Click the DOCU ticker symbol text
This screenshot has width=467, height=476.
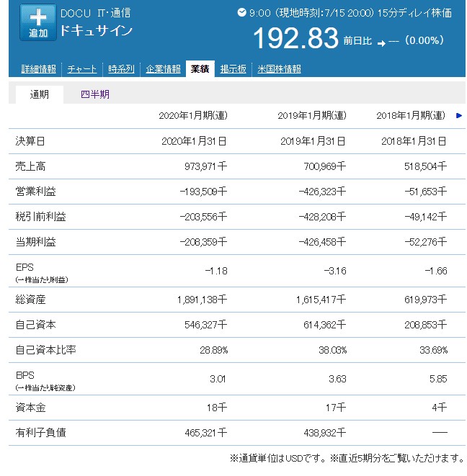pyautogui.click(x=76, y=14)
